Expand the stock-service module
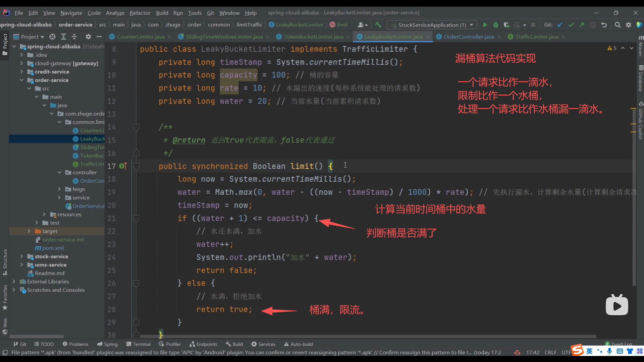The height and width of the screenshot is (362, 644). [x=21, y=256]
